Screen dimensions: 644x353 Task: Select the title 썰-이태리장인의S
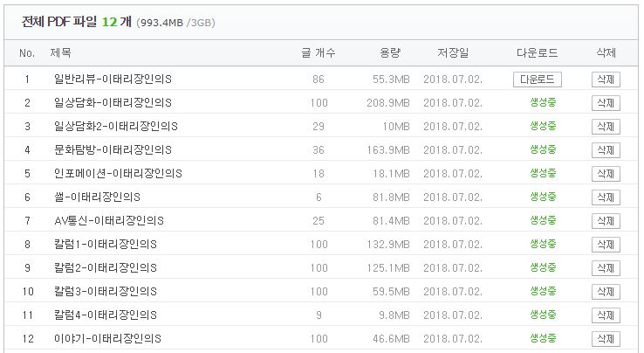click(97, 197)
